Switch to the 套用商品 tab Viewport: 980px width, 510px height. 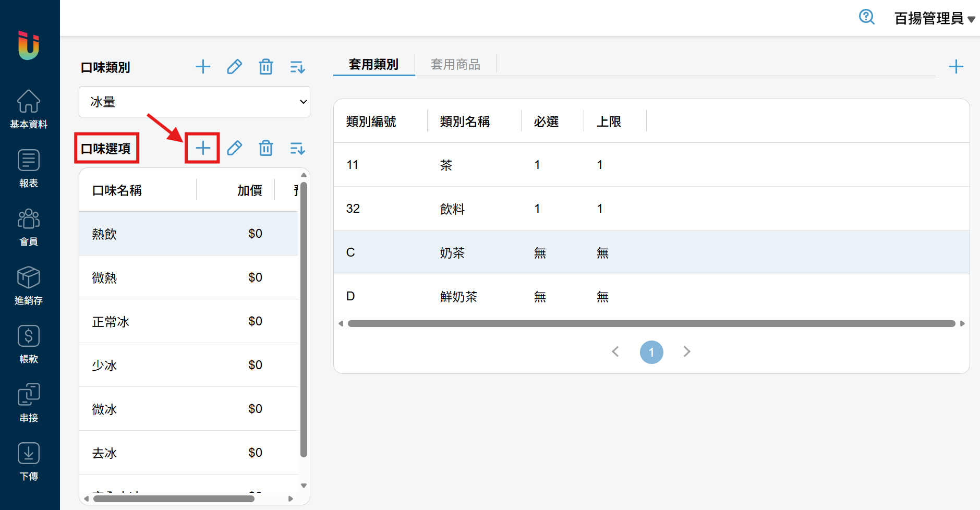pyautogui.click(x=455, y=65)
